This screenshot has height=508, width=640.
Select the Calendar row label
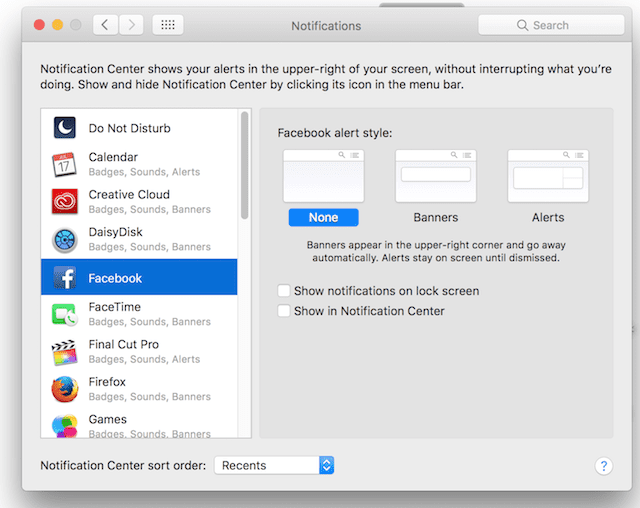(113, 157)
